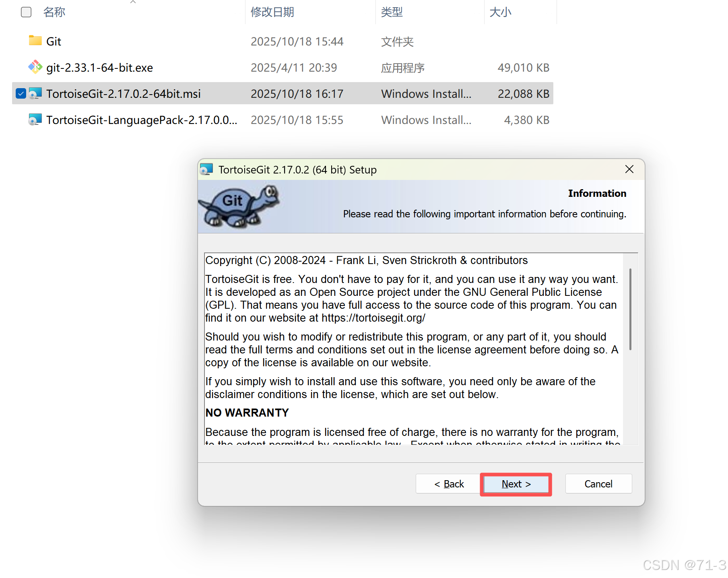The width and height of the screenshot is (728, 578).
Task: Sort files by 修改日期 column
Action: point(272,12)
